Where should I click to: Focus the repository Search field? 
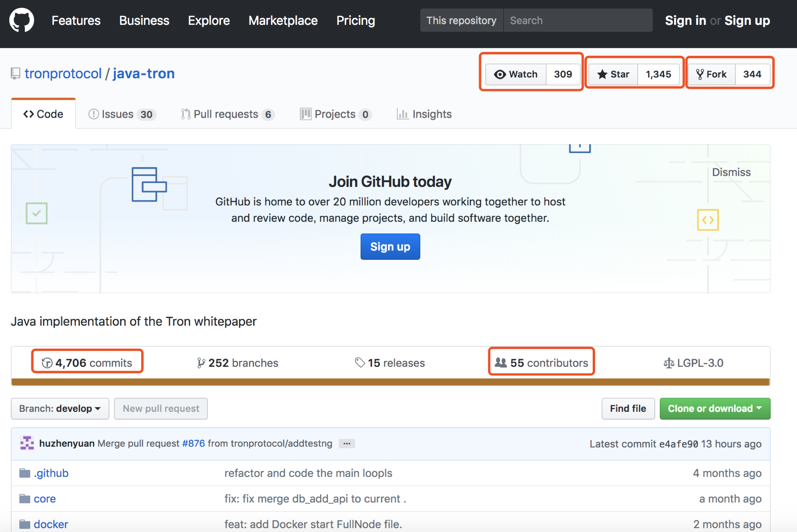coord(578,20)
